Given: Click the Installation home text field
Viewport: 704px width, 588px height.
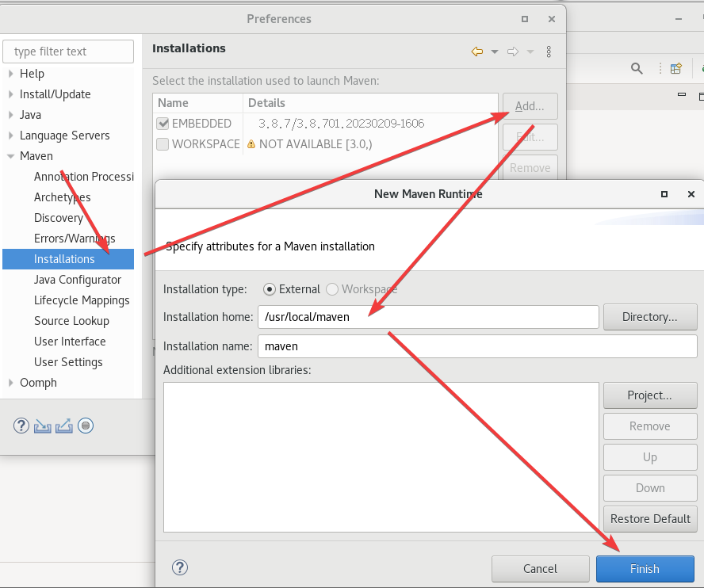Looking at the screenshot, I should tap(428, 317).
